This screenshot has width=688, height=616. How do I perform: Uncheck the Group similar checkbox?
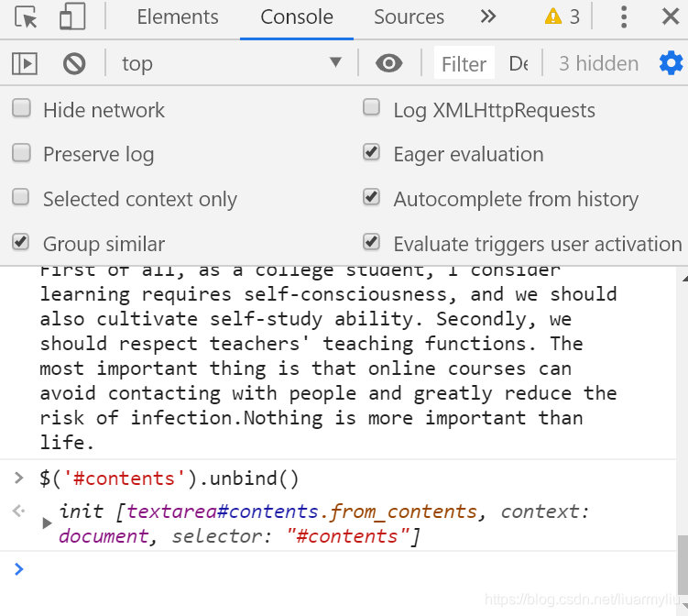[21, 242]
